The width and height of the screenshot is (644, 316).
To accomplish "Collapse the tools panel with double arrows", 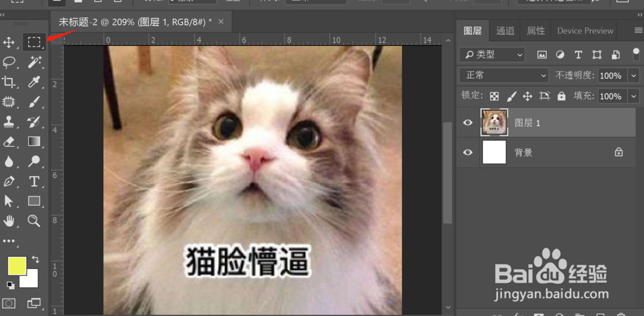I will 3,14.
